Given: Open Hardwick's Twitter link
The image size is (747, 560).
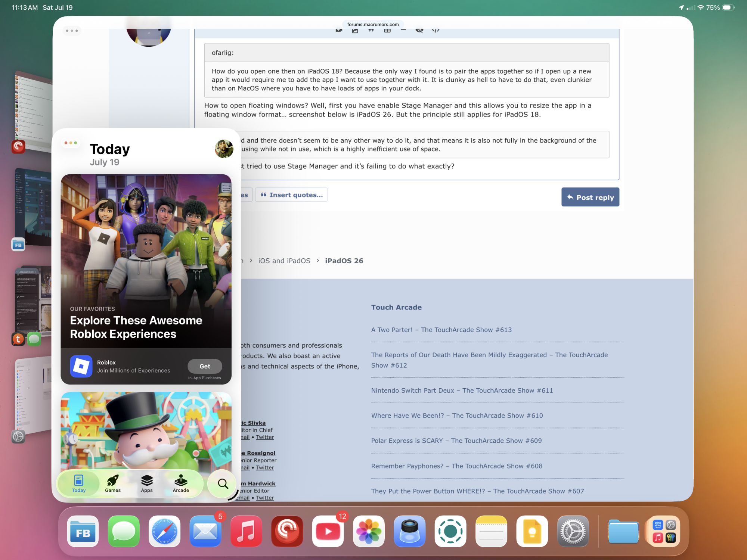Looking at the screenshot, I should [x=265, y=498].
